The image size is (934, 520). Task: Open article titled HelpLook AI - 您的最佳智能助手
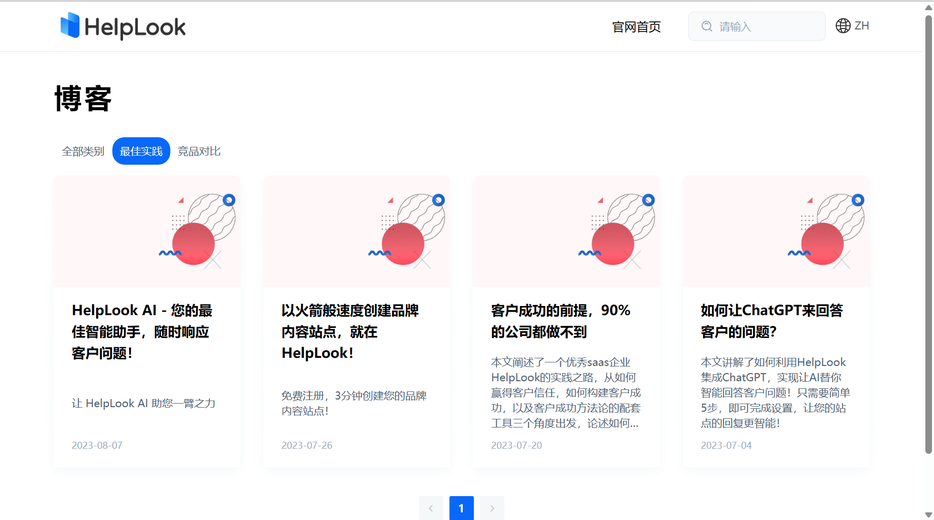click(142, 332)
